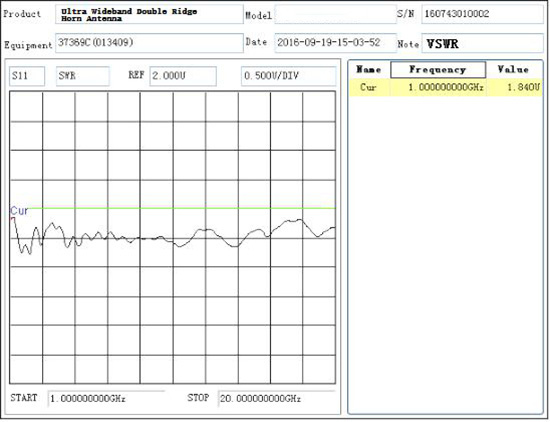The height and width of the screenshot is (422, 550).
Task: Select the Cur marker row
Action: click(x=445, y=87)
